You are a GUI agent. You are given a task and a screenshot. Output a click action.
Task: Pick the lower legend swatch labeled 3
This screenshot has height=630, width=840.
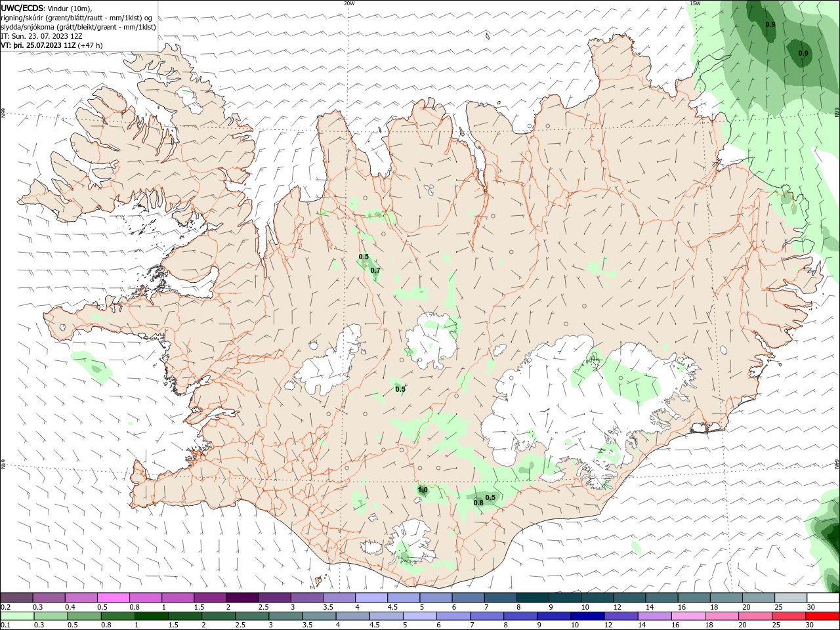click(285, 616)
